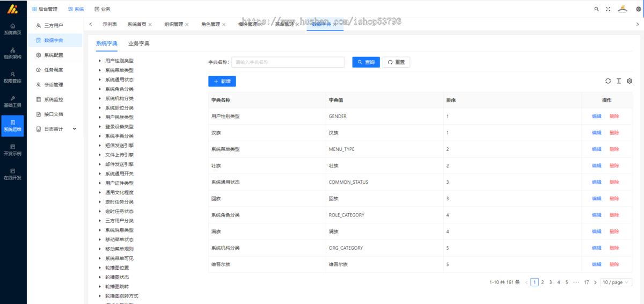This screenshot has height=304, width=644.
Task: Close the 系统首页 tab
Action: pos(150,25)
